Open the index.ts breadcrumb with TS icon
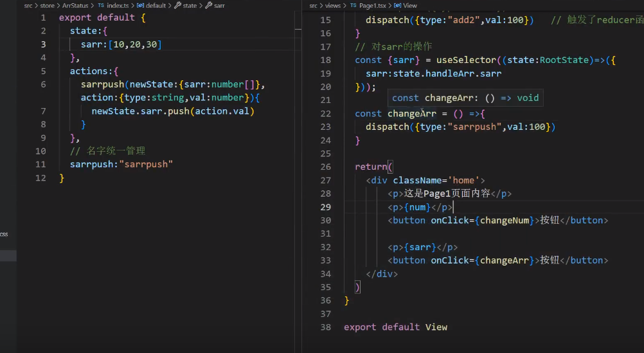Screen dimensions: 644x353 (x=113, y=5)
